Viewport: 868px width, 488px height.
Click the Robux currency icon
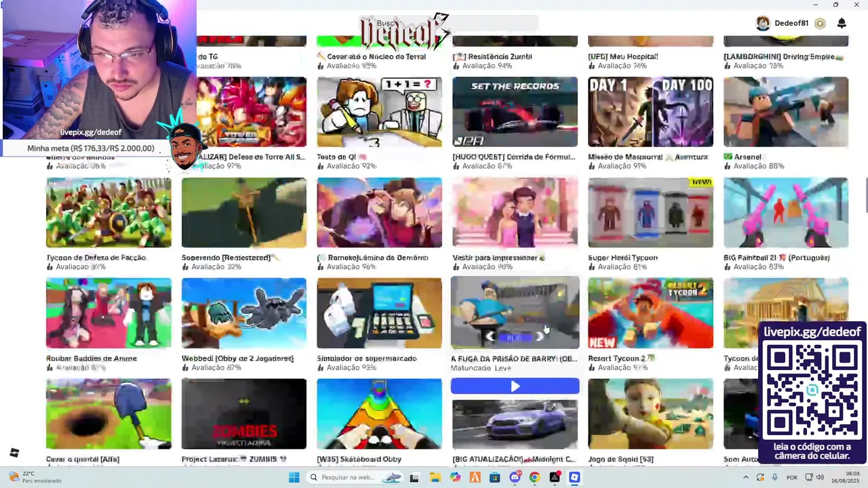coord(820,24)
